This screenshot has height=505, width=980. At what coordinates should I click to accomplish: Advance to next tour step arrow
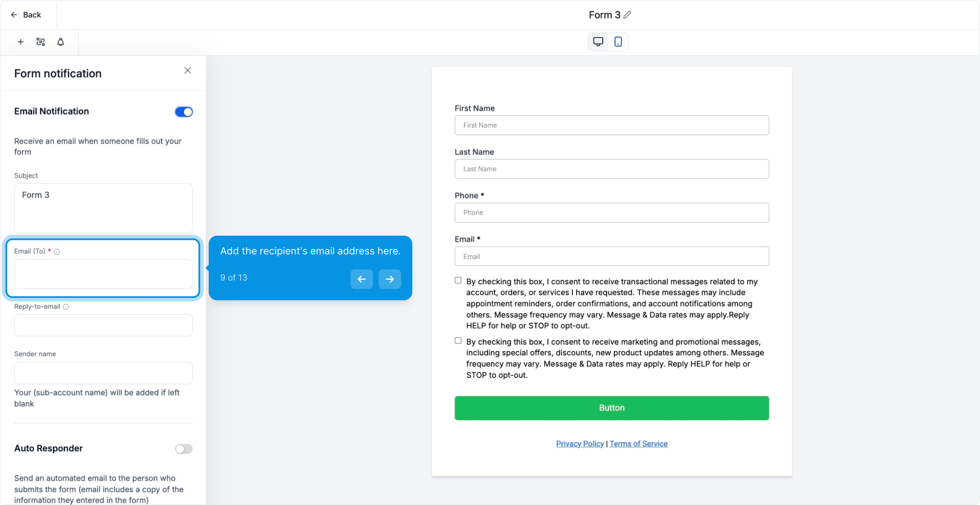pyautogui.click(x=390, y=279)
